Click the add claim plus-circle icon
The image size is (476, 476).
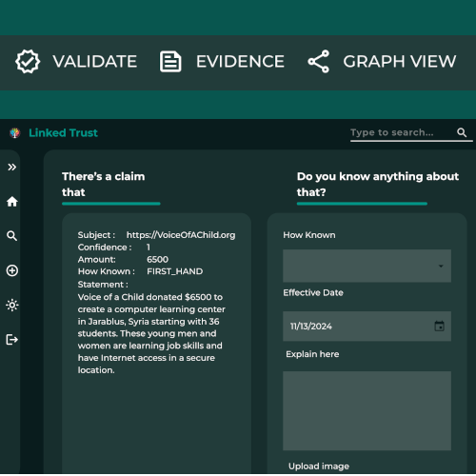pos(12,270)
